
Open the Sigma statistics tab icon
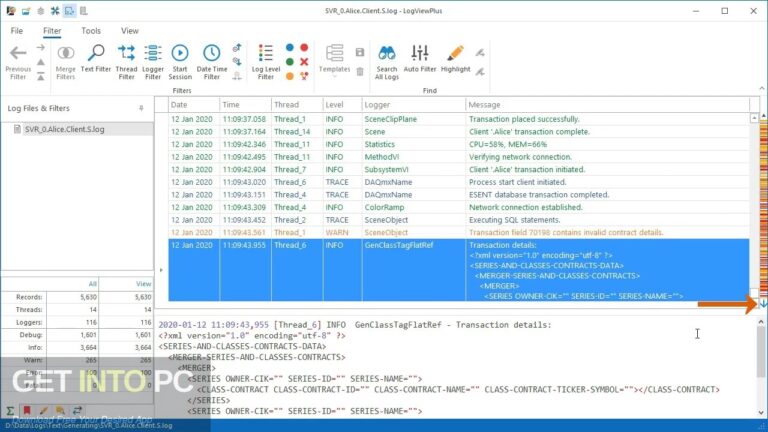pos(10,410)
